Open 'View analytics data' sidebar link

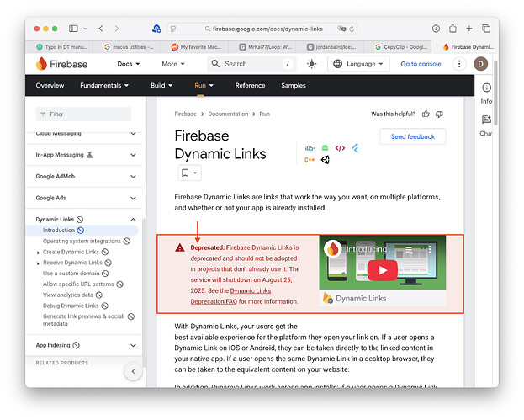[x=68, y=295]
